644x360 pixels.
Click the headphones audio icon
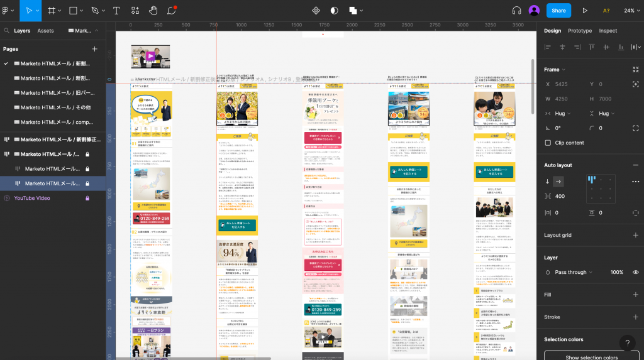pos(517,11)
